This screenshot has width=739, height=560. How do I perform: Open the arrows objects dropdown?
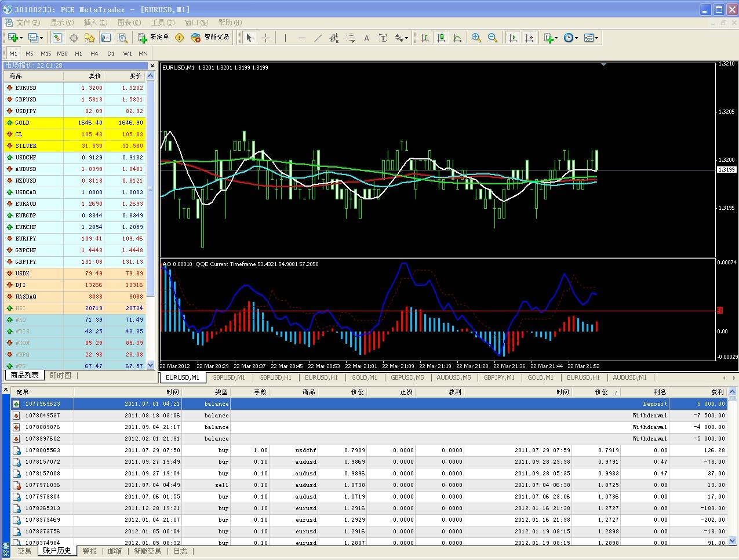click(402, 38)
